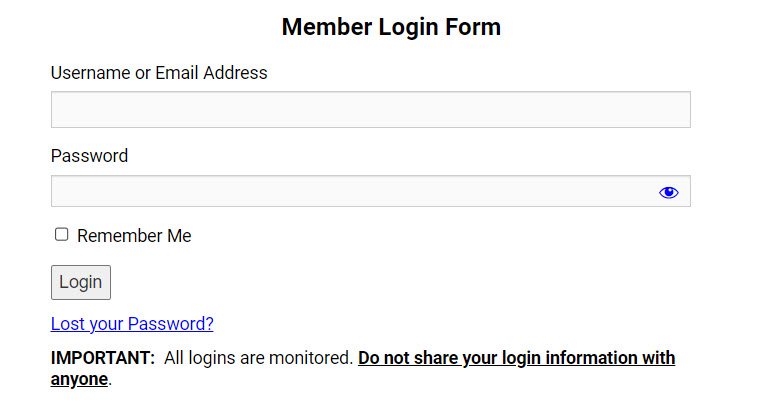Click the underlined word anyone
784x401 pixels.
coord(79,379)
